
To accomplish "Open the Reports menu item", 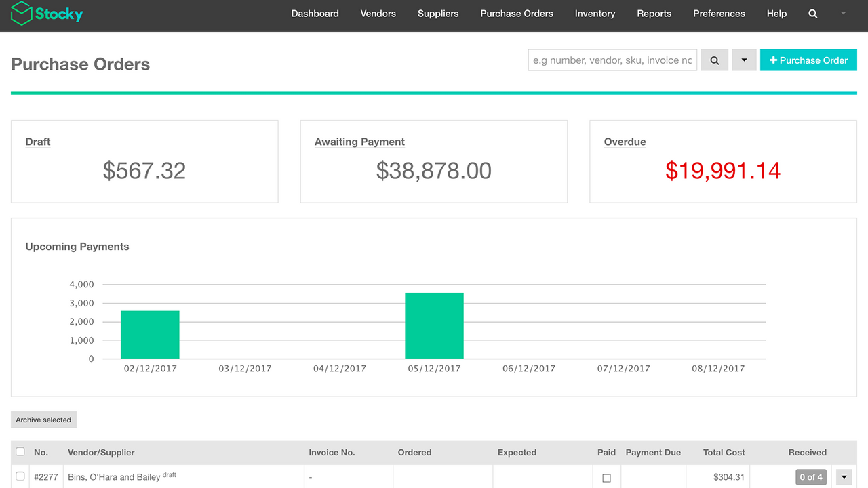I will [x=654, y=14].
